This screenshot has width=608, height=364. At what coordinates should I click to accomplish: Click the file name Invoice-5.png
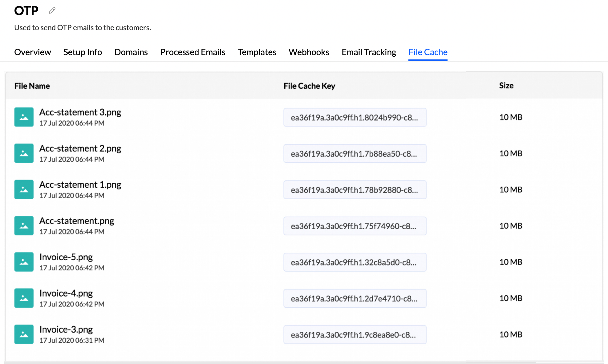(66, 257)
